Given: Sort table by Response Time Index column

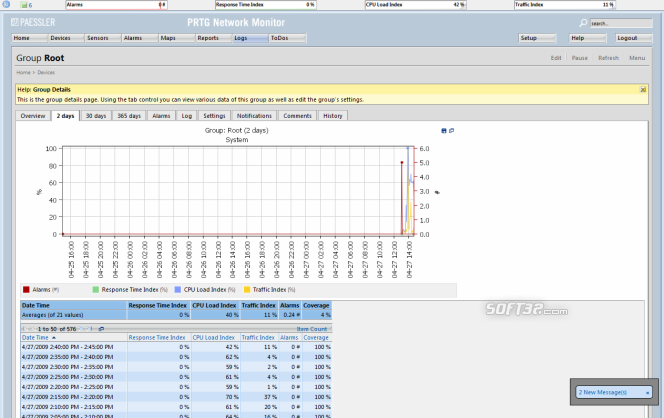Looking at the screenshot, I should (x=157, y=338).
